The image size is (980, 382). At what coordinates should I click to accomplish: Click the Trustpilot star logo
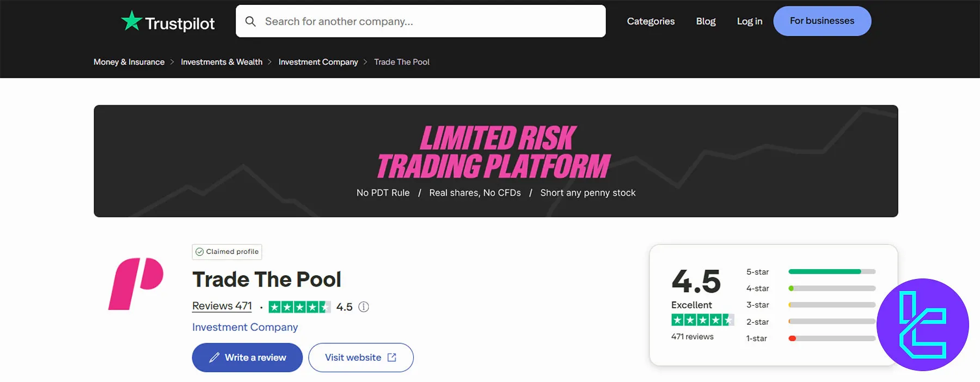[131, 21]
